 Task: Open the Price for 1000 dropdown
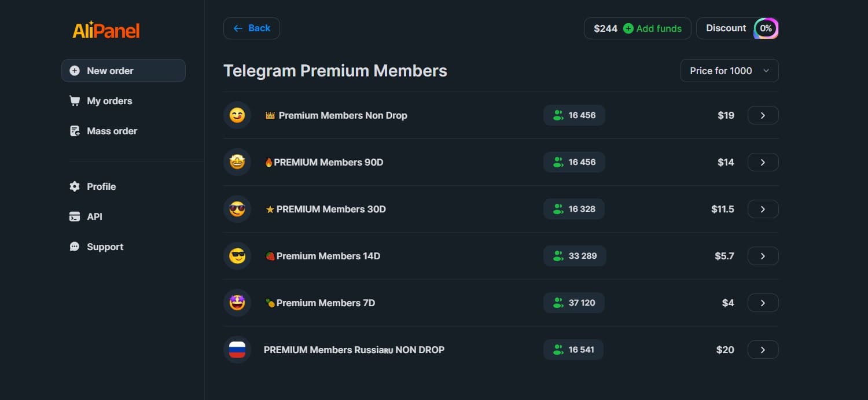point(729,70)
